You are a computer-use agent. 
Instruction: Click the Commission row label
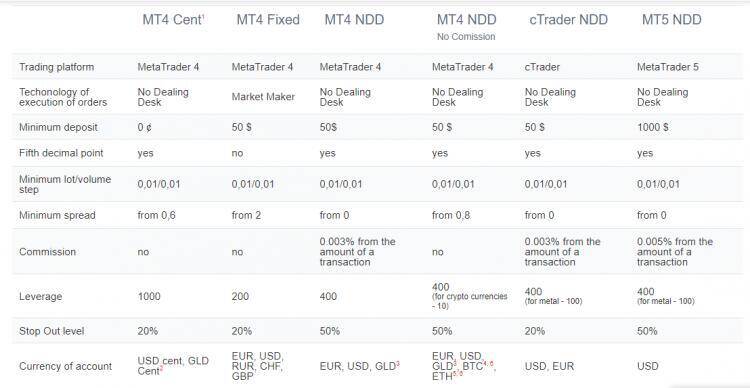coord(47,252)
